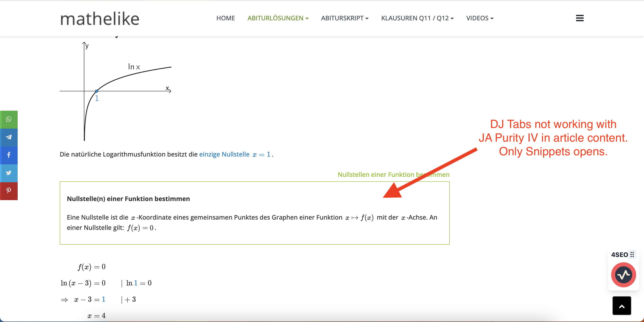Open the Klausuren Q11 / Q12 dropdown

point(417,18)
